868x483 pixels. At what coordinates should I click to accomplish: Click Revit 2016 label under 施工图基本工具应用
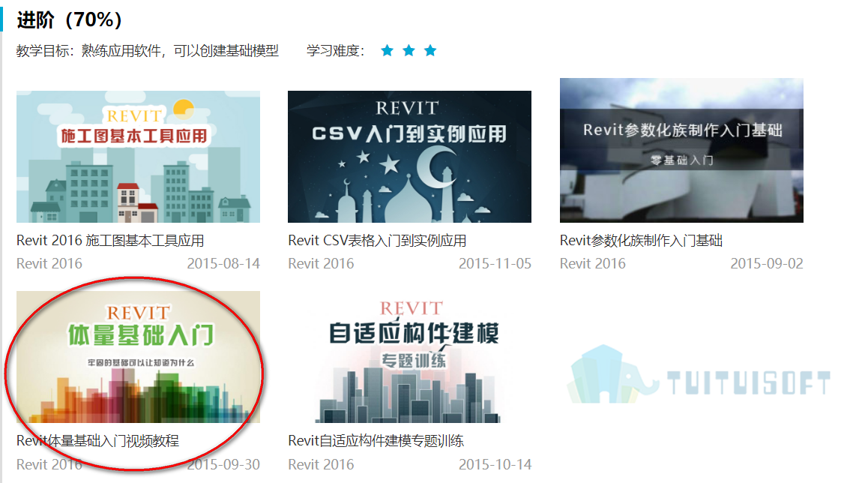coord(49,264)
